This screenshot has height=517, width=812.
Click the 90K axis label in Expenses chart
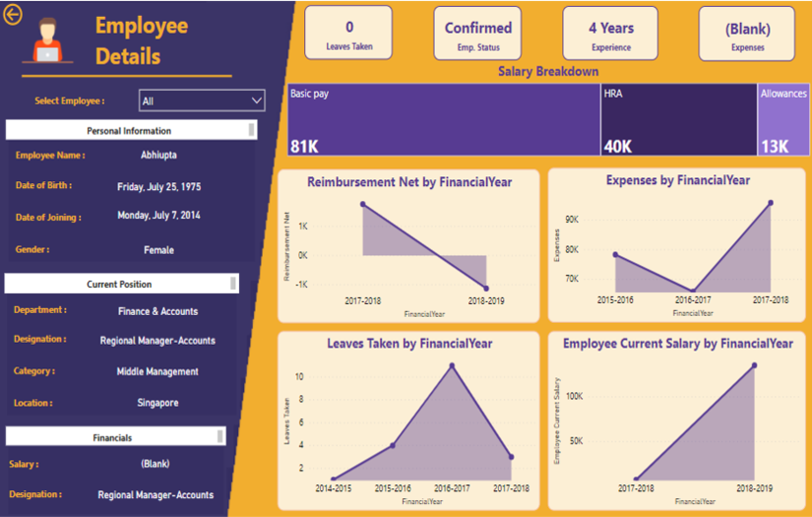tap(572, 220)
